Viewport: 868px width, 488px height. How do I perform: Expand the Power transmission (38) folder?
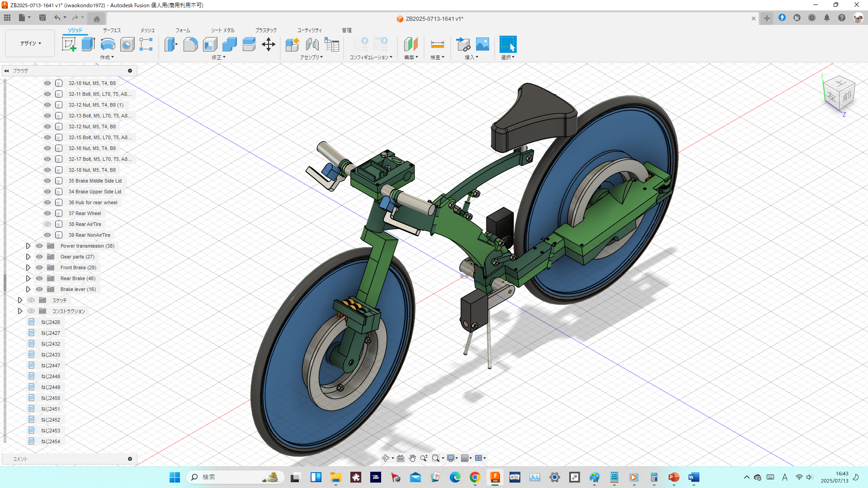28,246
